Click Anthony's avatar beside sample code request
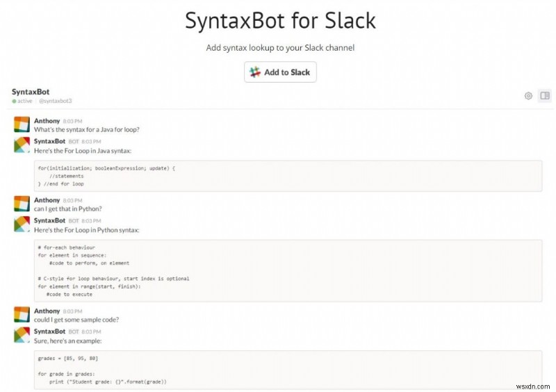The image size is (556, 392). tap(22, 315)
